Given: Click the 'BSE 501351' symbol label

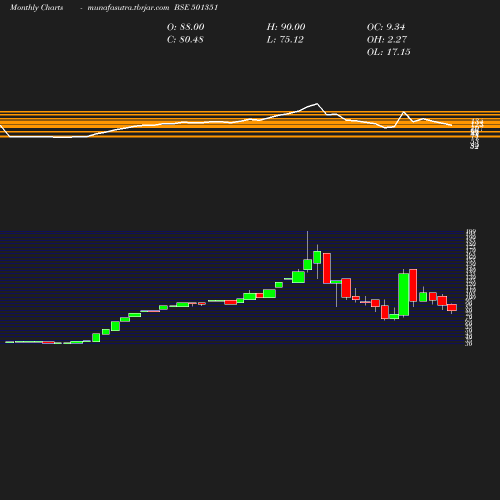Looking at the screenshot, I should pos(196,7).
